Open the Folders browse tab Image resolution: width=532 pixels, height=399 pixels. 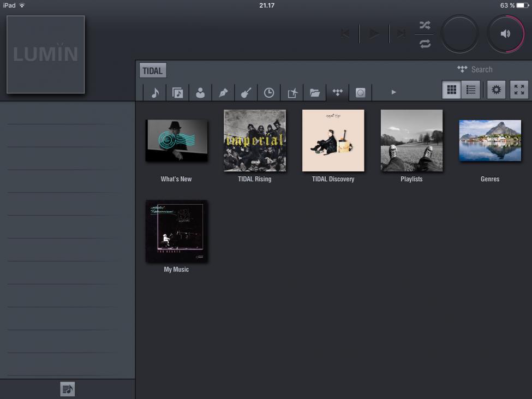[x=314, y=92]
